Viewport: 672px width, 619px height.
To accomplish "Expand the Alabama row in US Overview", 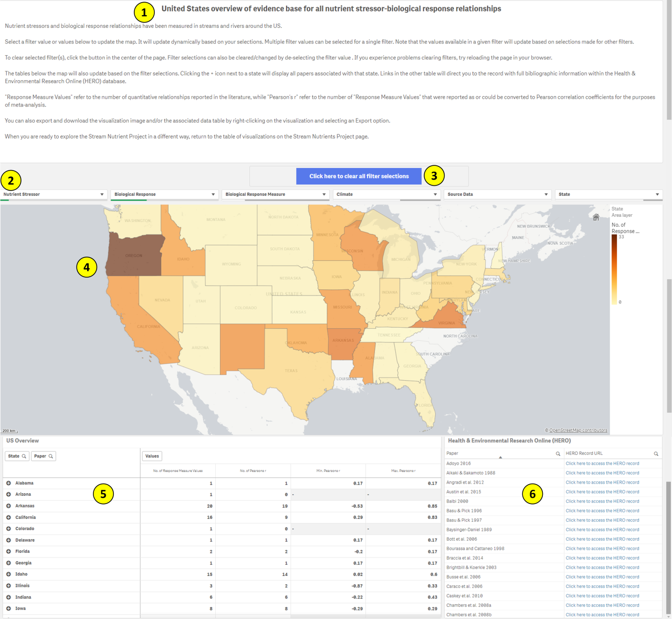I will click(8, 483).
